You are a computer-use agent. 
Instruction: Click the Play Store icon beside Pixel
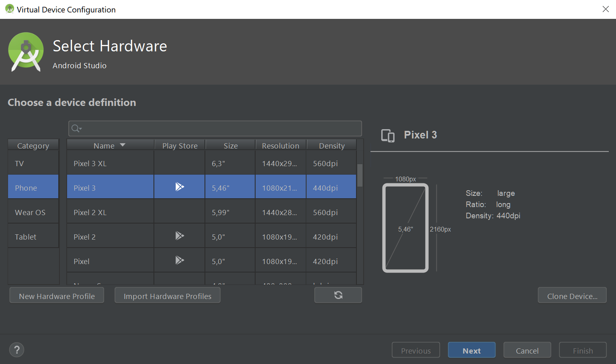(179, 260)
